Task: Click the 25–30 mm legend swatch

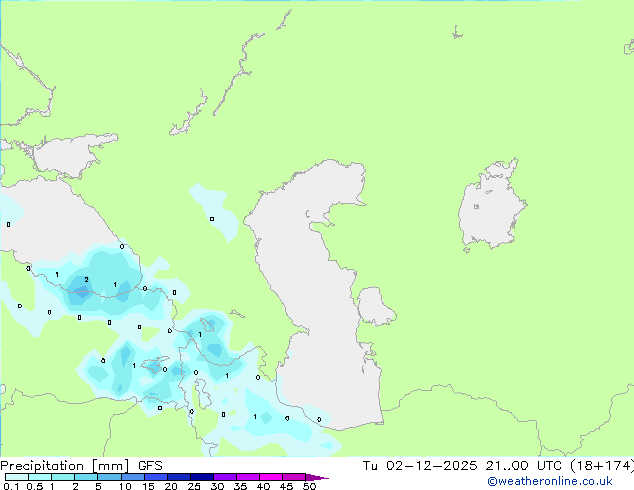Action: pos(202,477)
